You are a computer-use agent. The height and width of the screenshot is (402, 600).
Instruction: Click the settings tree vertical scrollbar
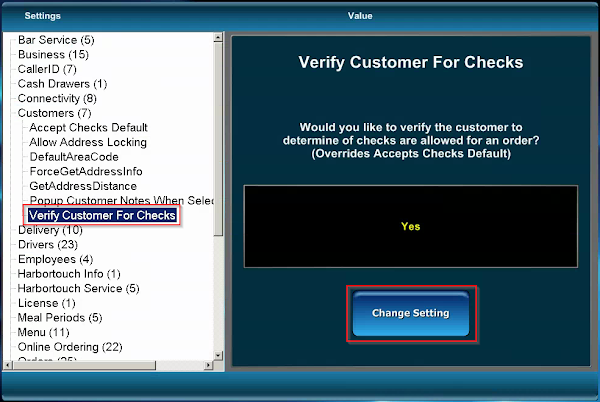[219, 130]
